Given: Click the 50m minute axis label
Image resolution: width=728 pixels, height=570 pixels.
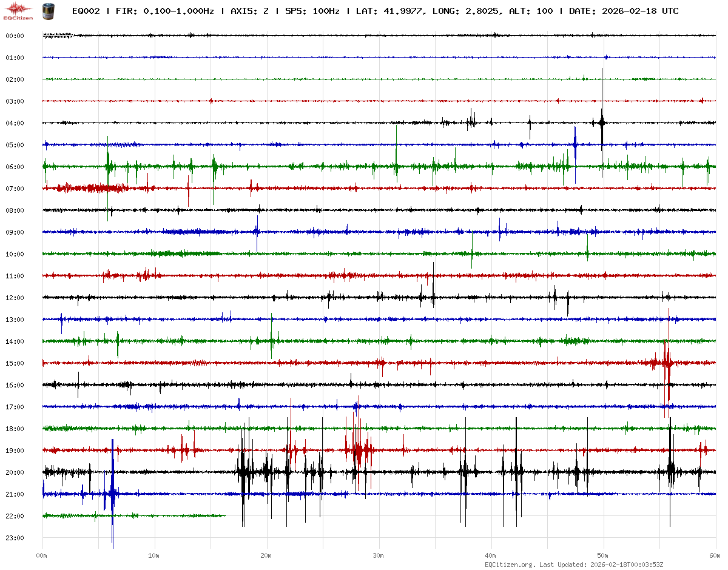Looking at the screenshot, I should click(x=603, y=555).
